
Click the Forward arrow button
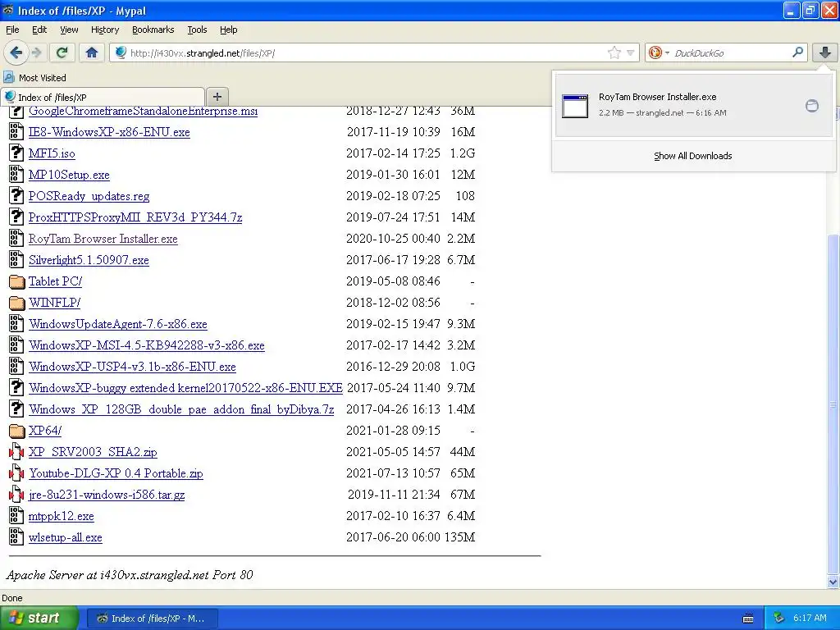[x=36, y=52]
